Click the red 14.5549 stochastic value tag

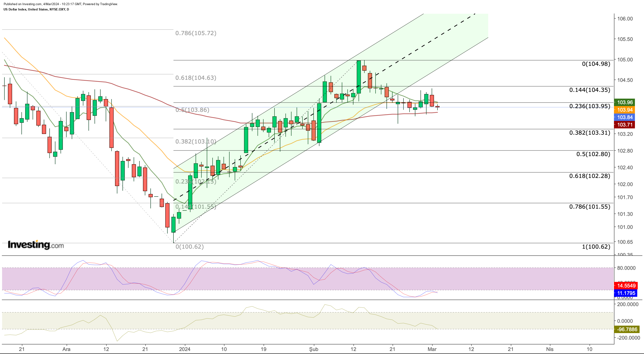[x=626, y=286]
